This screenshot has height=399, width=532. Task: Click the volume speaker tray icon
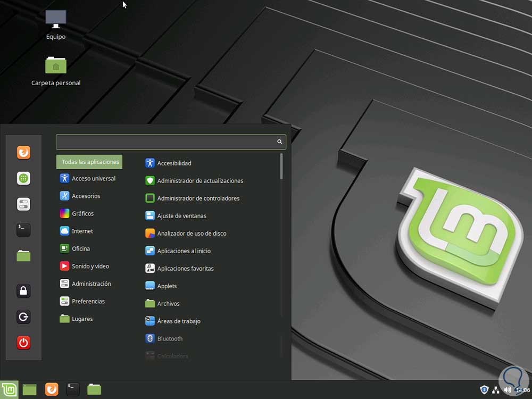point(508,390)
